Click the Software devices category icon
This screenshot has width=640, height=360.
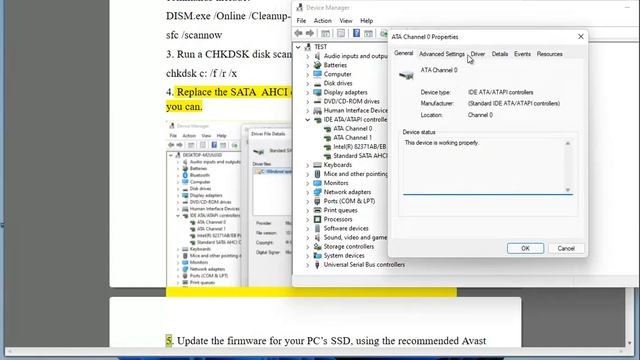coord(317,228)
